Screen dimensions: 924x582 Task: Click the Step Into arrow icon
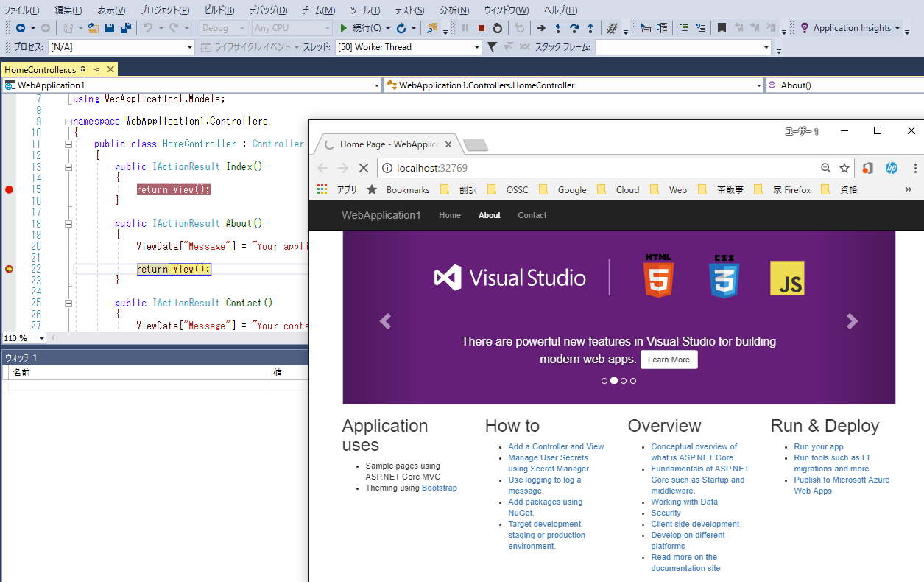[x=557, y=28]
